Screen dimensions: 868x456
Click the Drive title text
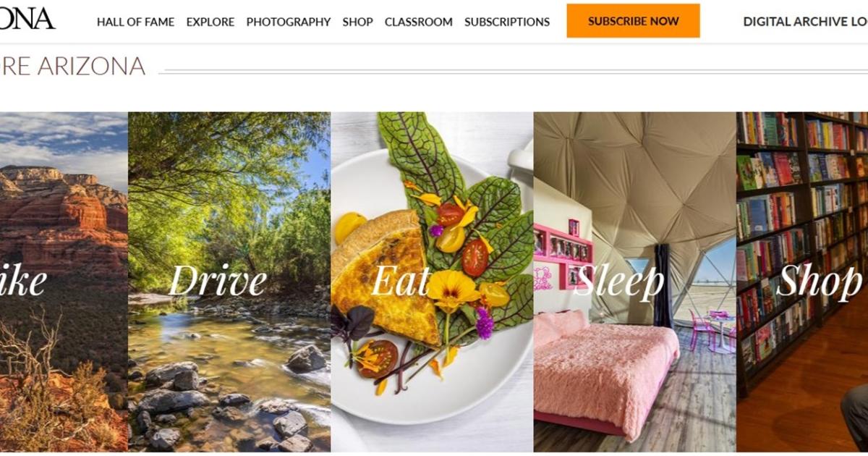click(218, 282)
